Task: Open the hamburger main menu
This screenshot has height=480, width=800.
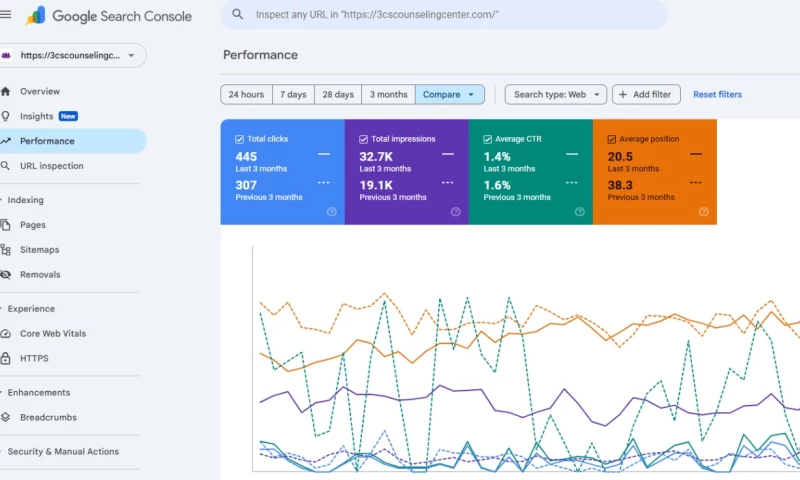Action: click(7, 15)
